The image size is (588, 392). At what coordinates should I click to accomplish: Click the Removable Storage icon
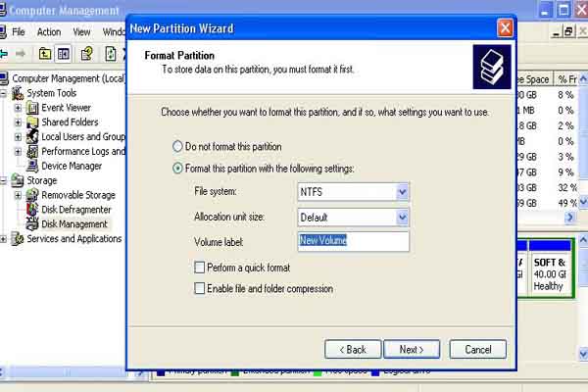point(32,195)
